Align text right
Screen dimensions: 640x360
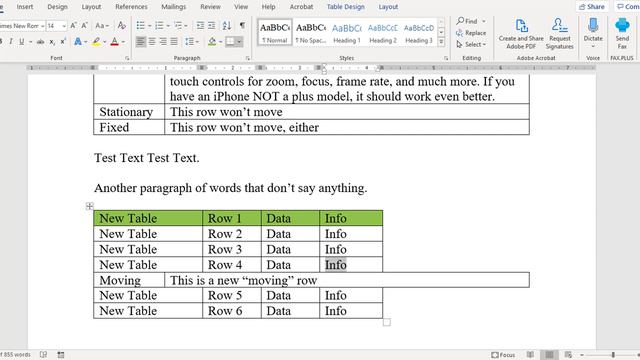point(163,42)
